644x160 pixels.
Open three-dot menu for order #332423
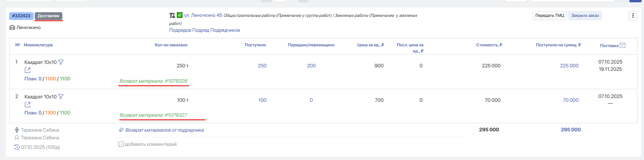[633, 16]
